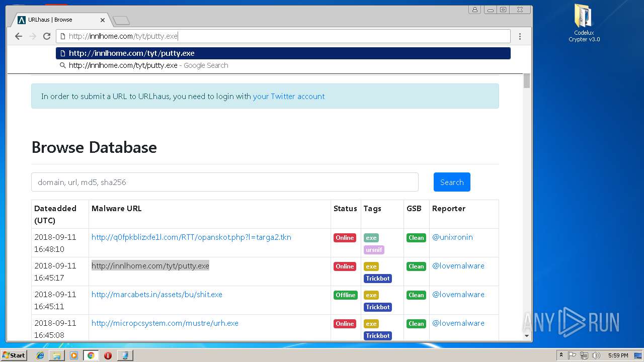Open the highlighted innlhome.com/tyt/putty.exe link
The image size is (644, 362).
(150, 266)
